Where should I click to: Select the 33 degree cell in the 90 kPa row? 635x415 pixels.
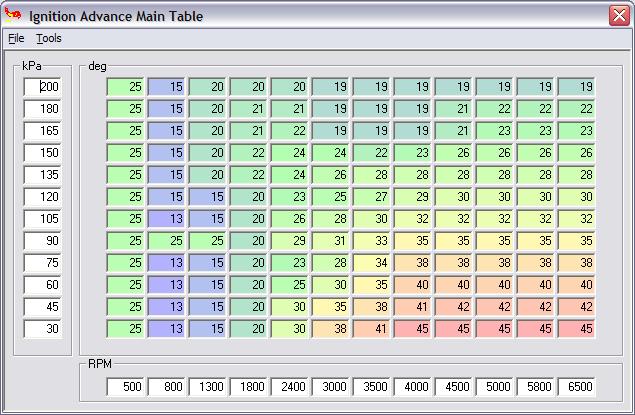click(x=371, y=240)
